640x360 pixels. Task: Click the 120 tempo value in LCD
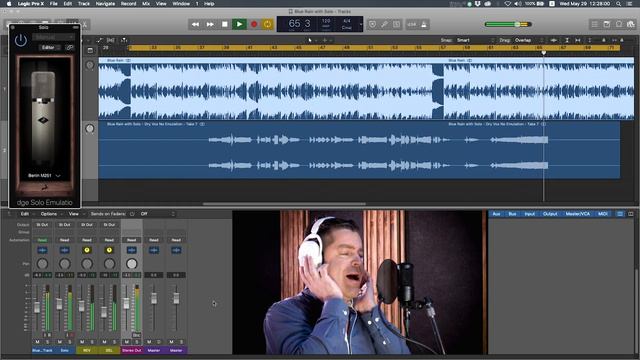[x=326, y=20]
